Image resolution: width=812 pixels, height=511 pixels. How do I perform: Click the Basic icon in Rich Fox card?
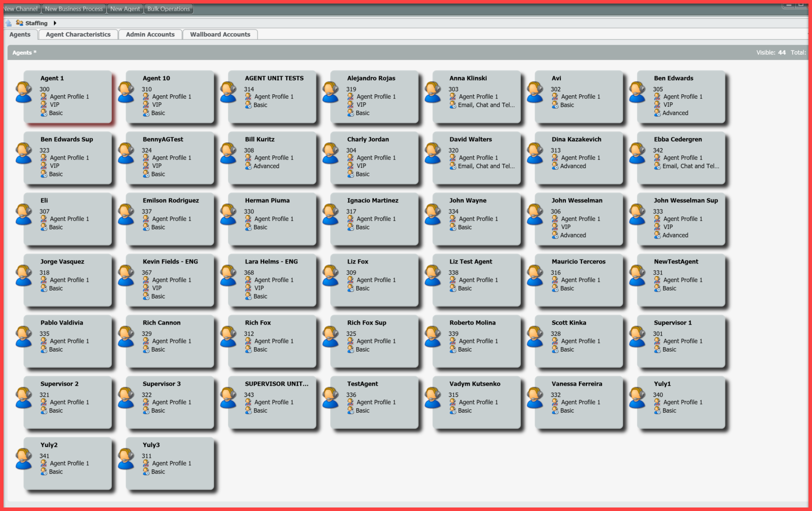coord(249,349)
